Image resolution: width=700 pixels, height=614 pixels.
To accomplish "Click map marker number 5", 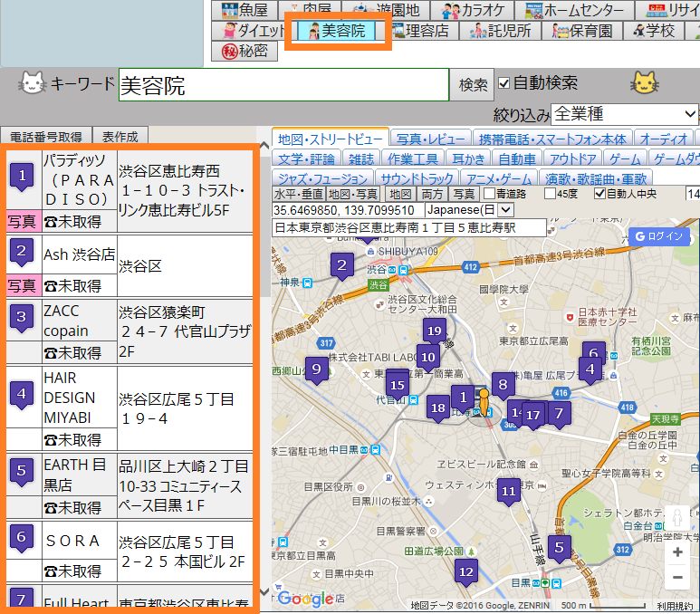I will pyautogui.click(x=560, y=548).
